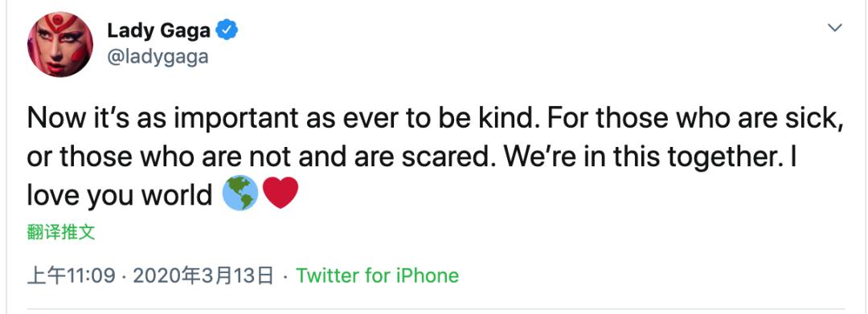Click the 2020年3月13日 date

coord(203,275)
